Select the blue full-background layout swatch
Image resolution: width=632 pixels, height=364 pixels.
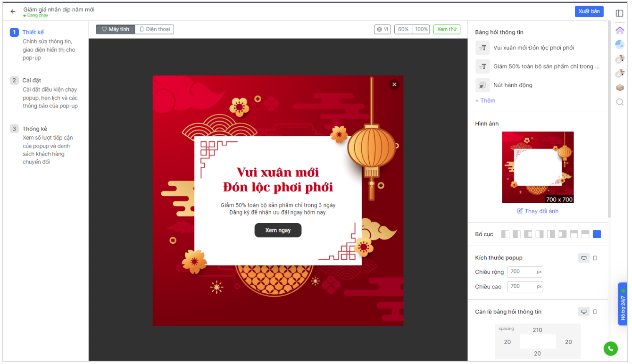[x=597, y=234]
